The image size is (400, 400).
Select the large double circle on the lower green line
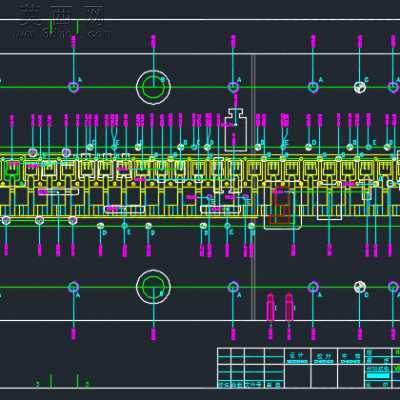[154, 287]
